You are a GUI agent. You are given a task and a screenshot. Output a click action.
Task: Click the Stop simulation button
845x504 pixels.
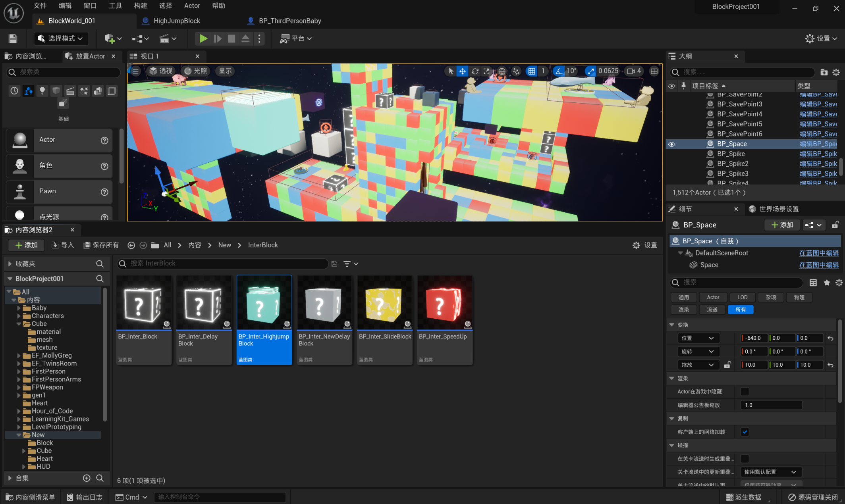coord(232,38)
